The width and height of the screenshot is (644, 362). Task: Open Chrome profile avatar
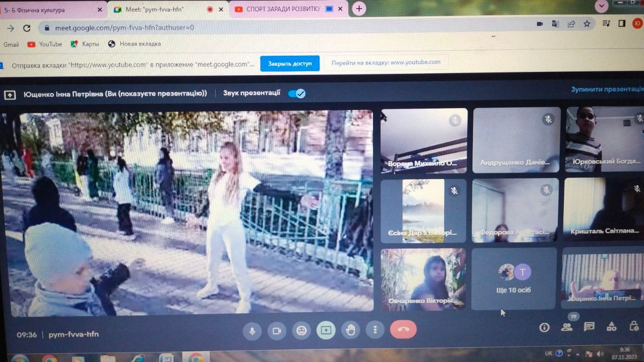(638, 23)
